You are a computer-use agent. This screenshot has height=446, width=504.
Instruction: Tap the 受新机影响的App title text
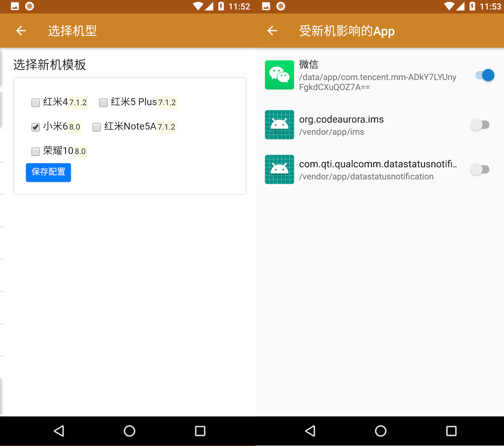click(347, 31)
